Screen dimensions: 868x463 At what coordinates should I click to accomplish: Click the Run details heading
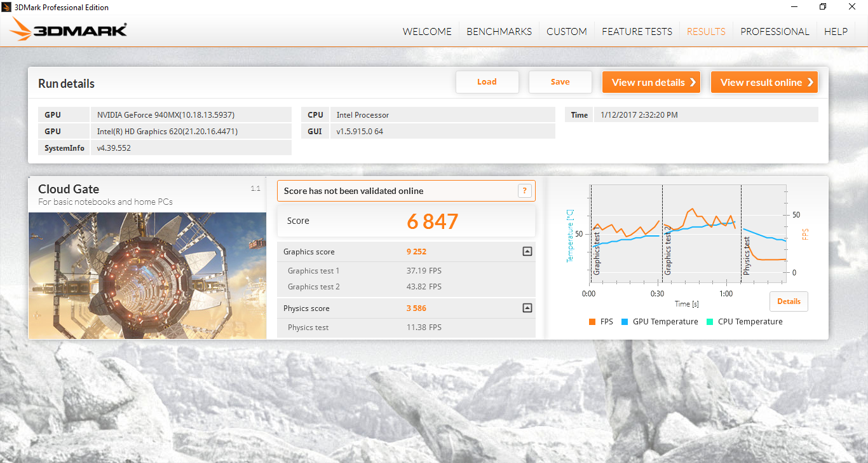point(66,83)
